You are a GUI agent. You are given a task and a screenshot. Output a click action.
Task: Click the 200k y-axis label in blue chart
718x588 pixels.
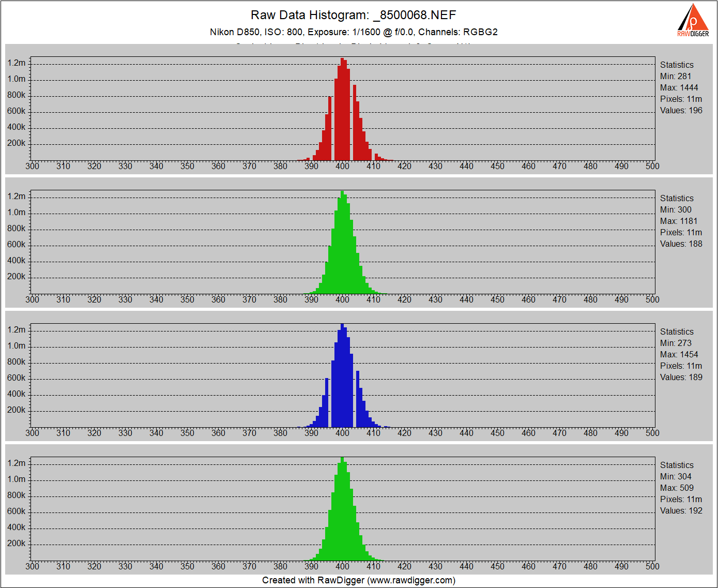click(x=17, y=410)
